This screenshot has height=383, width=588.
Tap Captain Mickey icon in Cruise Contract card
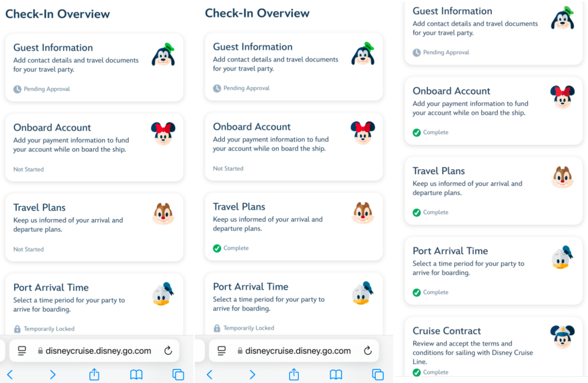tap(562, 337)
